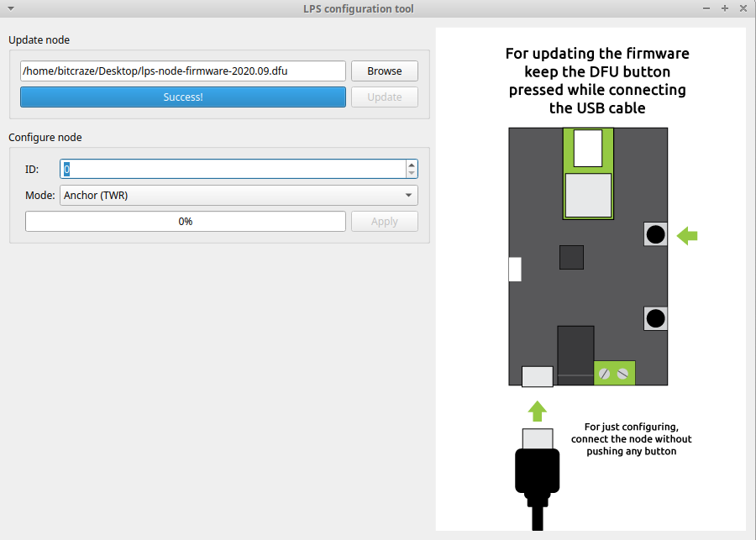Click the upper DFU button on the board
The width and height of the screenshot is (756, 540).
655,234
